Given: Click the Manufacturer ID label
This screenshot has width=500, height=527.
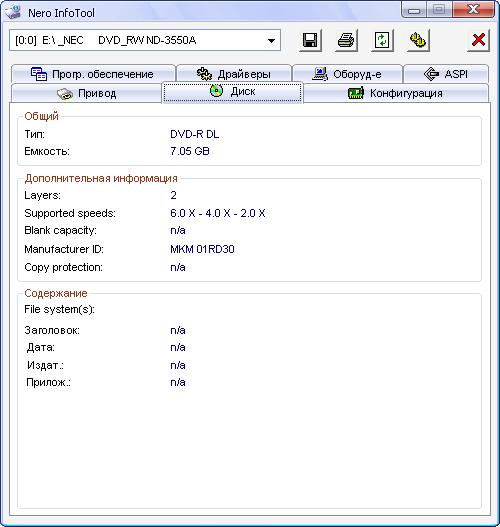Looking at the screenshot, I should click(64, 249).
